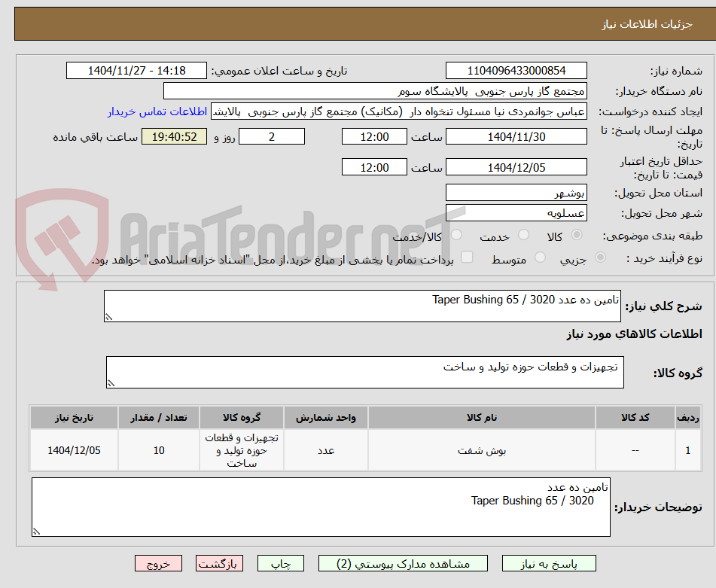Click the response deadline date 1404/11/30 field
Viewport: 716px width, 588px height.
coord(516,136)
